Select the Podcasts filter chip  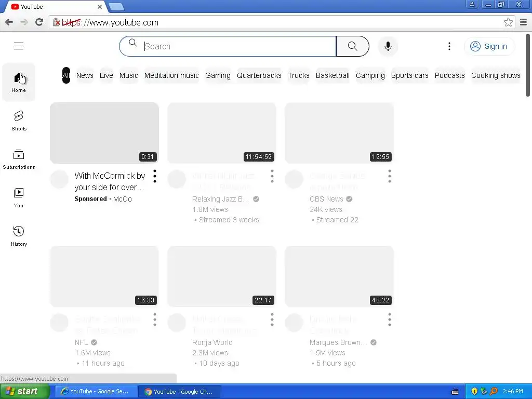tap(449, 75)
